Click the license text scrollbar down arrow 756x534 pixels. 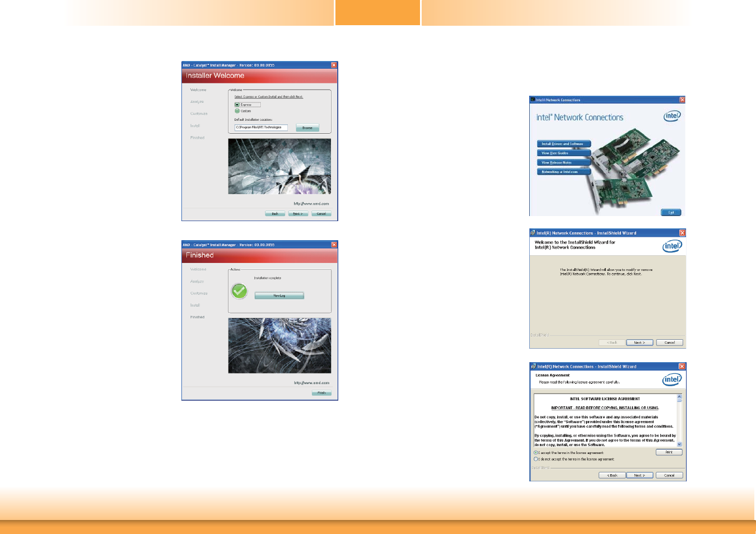(679, 444)
